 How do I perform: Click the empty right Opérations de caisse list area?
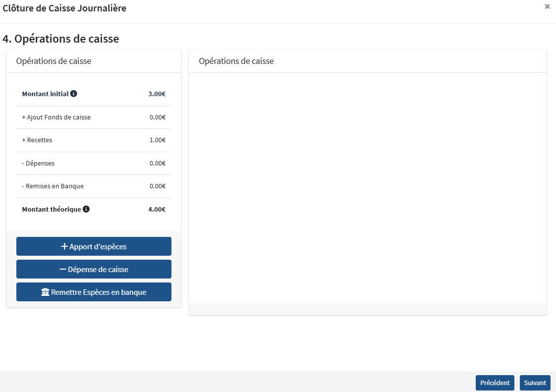pyautogui.click(x=367, y=188)
